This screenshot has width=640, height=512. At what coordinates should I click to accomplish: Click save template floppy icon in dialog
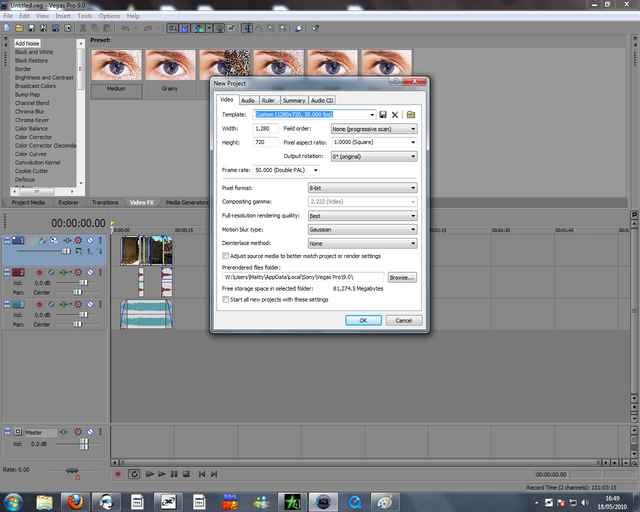tap(383, 115)
